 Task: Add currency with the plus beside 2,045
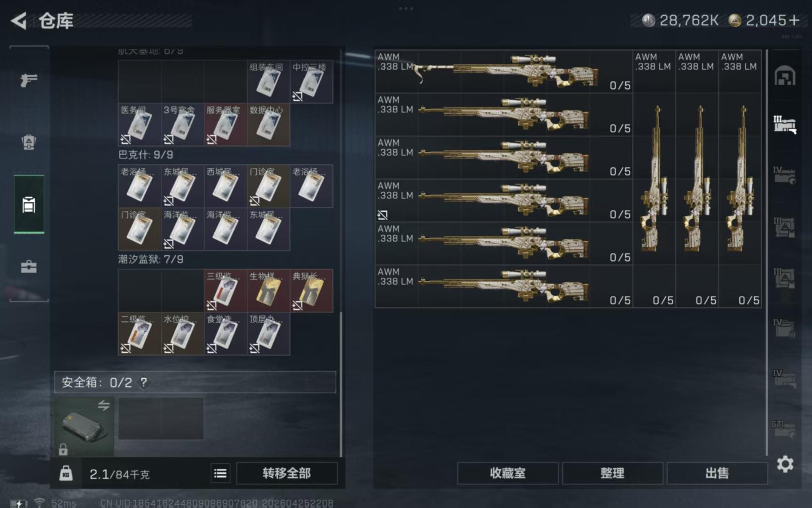[794, 20]
